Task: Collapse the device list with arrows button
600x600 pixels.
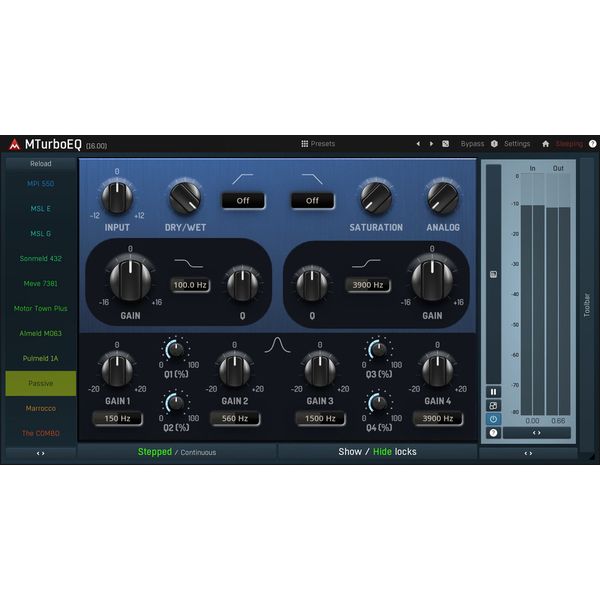Action: click(41, 453)
